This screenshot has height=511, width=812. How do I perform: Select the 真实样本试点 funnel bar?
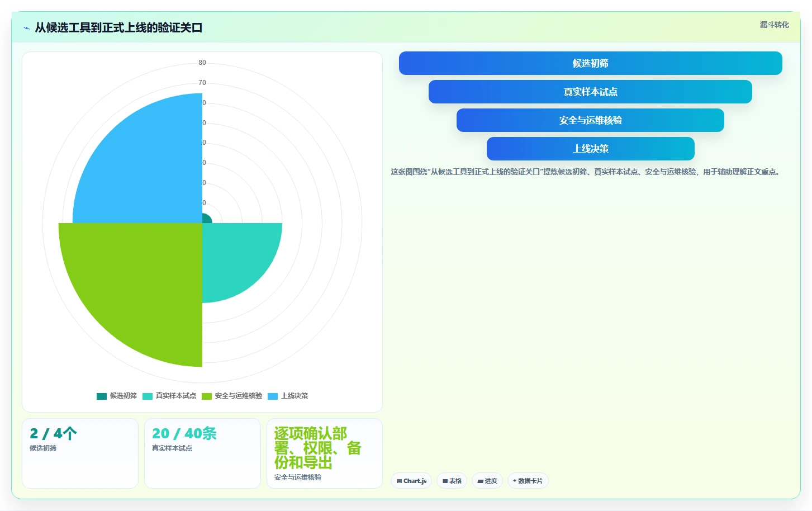pos(590,92)
